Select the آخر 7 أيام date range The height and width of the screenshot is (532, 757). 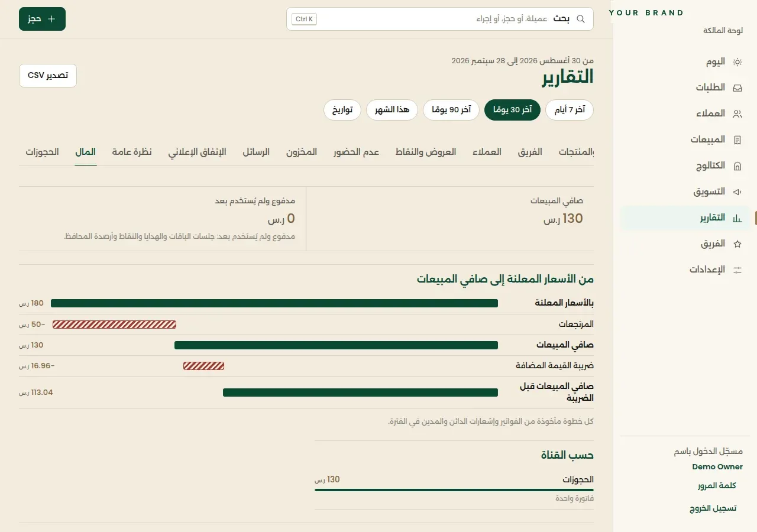(x=570, y=110)
